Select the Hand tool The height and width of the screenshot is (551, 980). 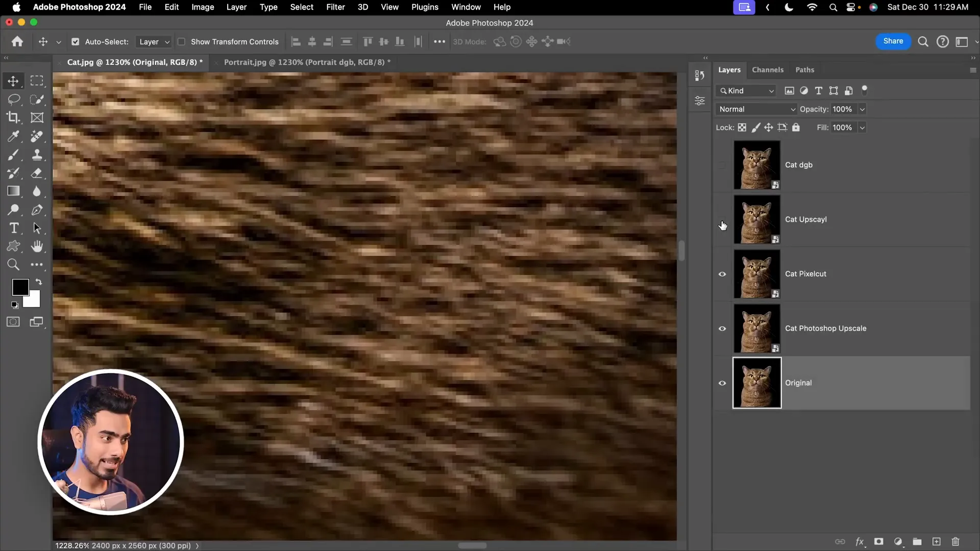pos(37,246)
